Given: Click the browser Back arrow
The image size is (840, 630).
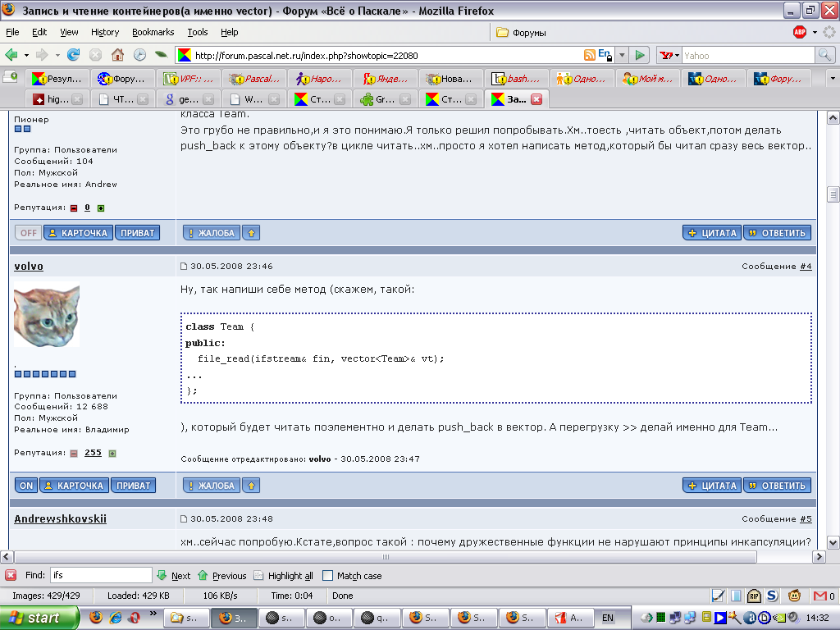Looking at the screenshot, I should click(x=11, y=55).
